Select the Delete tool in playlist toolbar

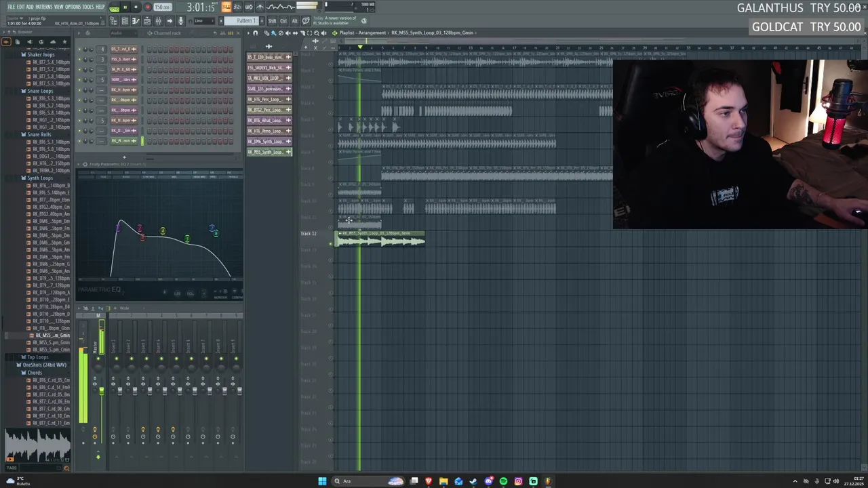tap(281, 33)
